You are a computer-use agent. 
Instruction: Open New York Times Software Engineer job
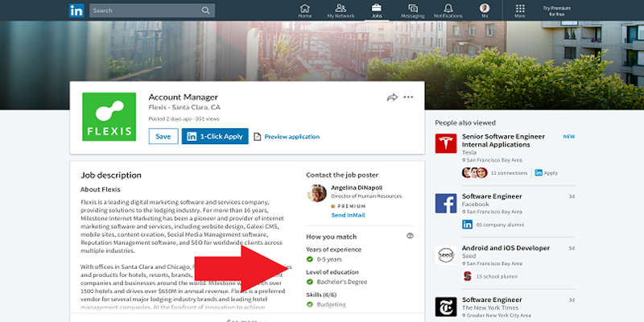tap(492, 299)
